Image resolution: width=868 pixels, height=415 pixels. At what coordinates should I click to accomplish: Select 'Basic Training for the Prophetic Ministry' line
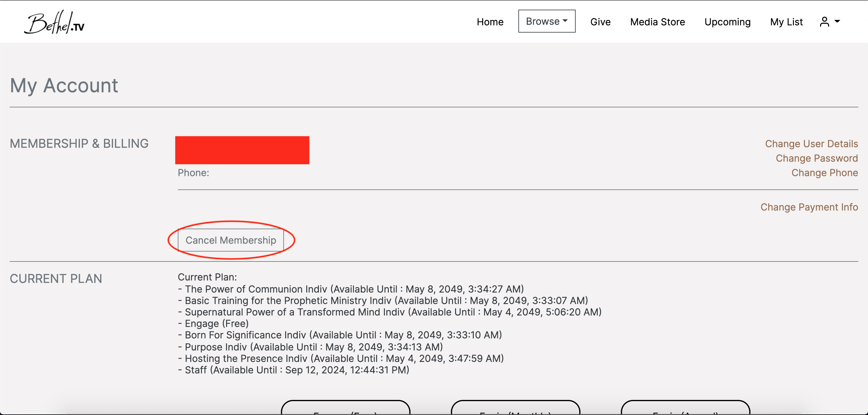(x=383, y=300)
